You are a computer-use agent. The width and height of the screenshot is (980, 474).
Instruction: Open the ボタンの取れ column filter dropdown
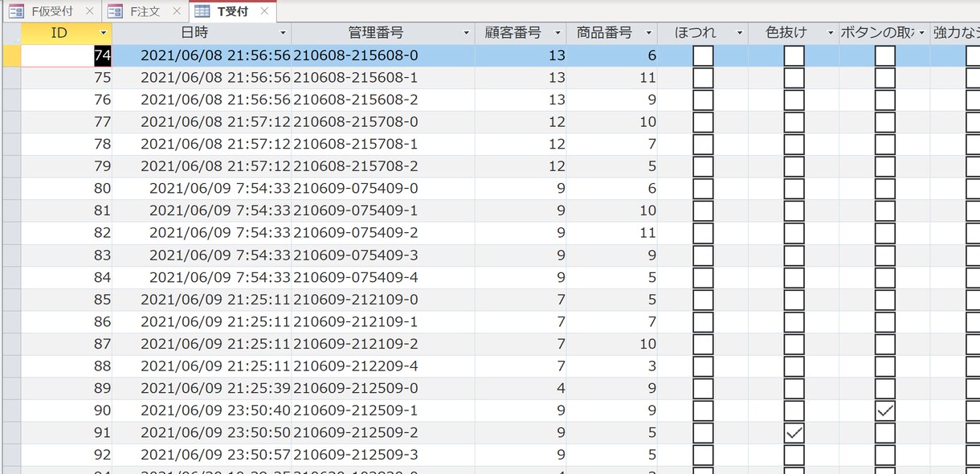coord(921,33)
